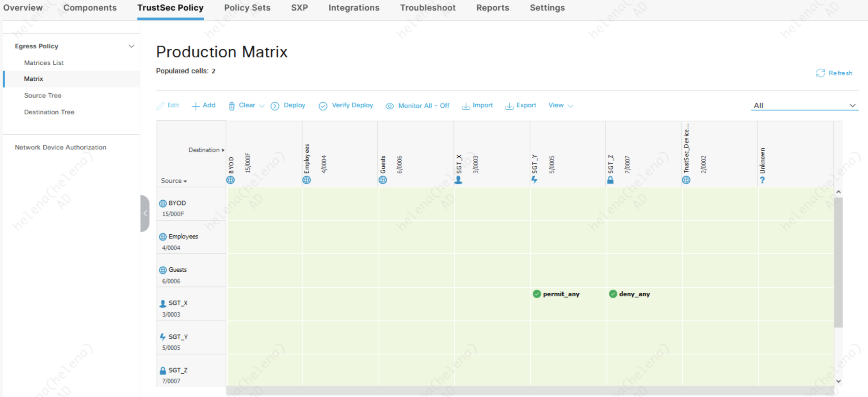Image resolution: width=868 pixels, height=397 pixels.
Task: Select the deny_any matrix cell
Action: pyautogui.click(x=634, y=294)
